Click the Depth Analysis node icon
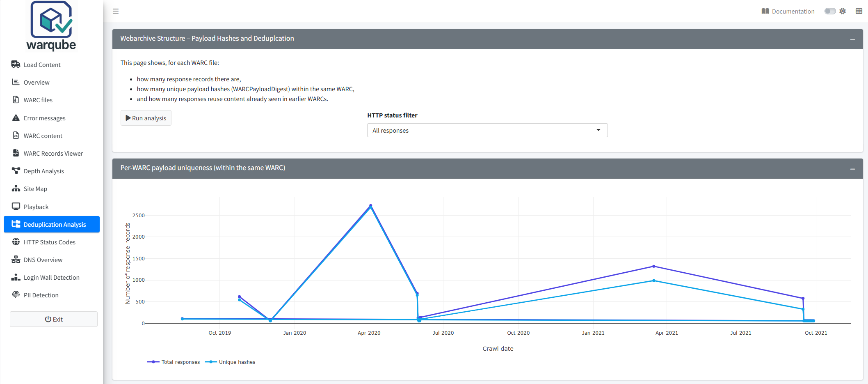The width and height of the screenshot is (868, 384). 16,170
